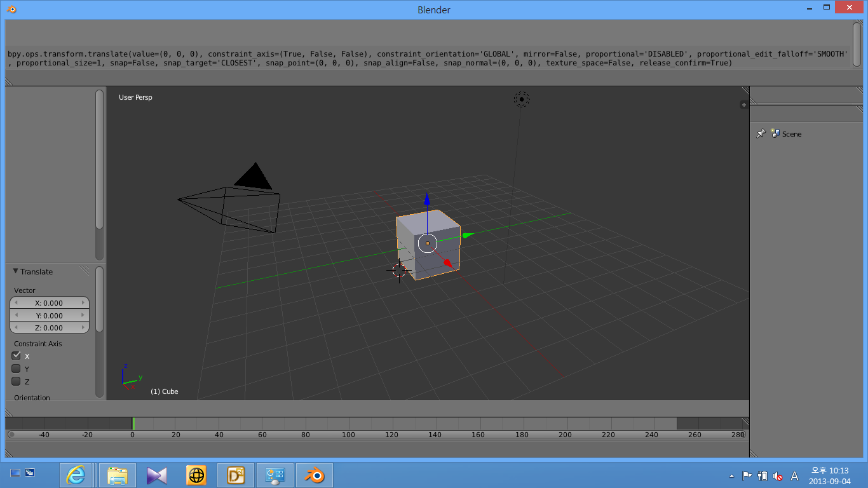
Task: Collapse the Translate operator panel
Action: 16,271
